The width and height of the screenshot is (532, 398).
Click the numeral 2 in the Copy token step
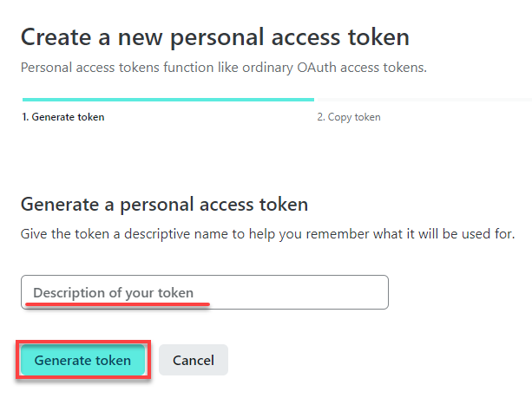pos(320,117)
